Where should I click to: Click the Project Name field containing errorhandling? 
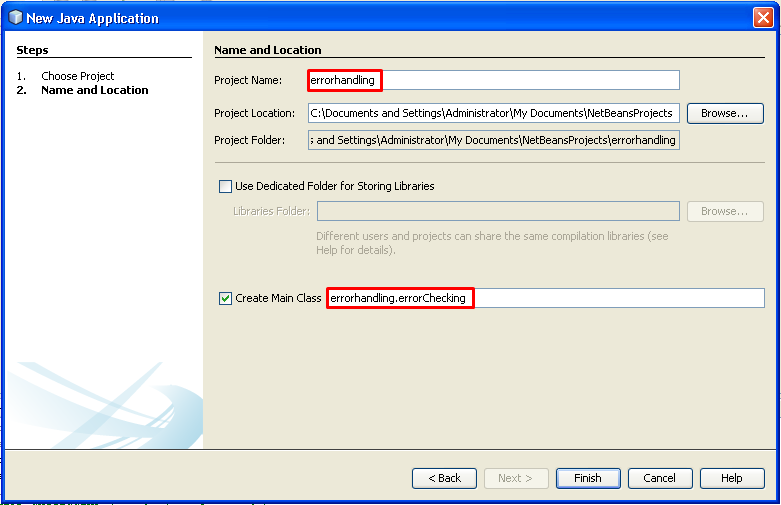click(x=494, y=80)
